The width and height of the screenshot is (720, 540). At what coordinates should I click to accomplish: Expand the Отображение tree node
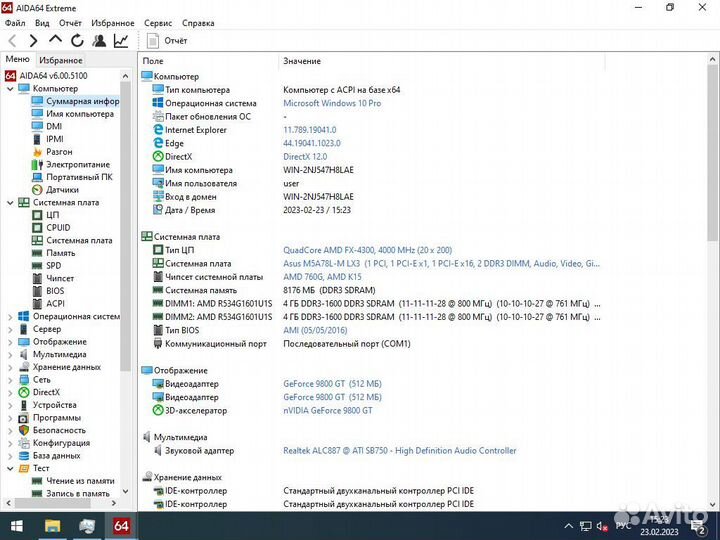click(x=10, y=342)
